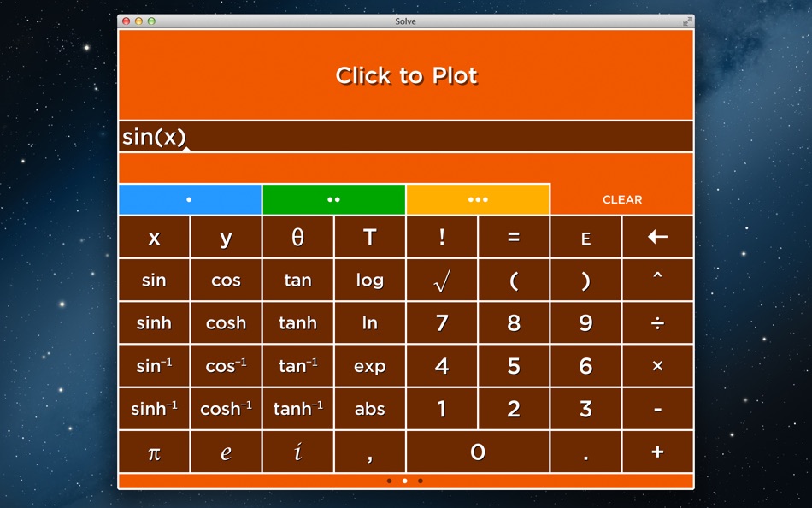Tap the factorial ! key

(x=442, y=238)
